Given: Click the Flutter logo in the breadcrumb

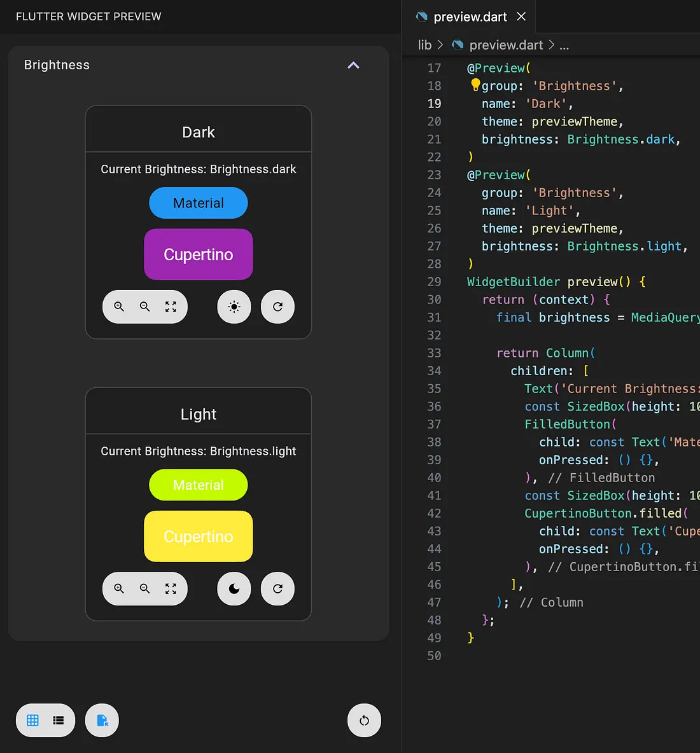Looking at the screenshot, I should pos(457,45).
